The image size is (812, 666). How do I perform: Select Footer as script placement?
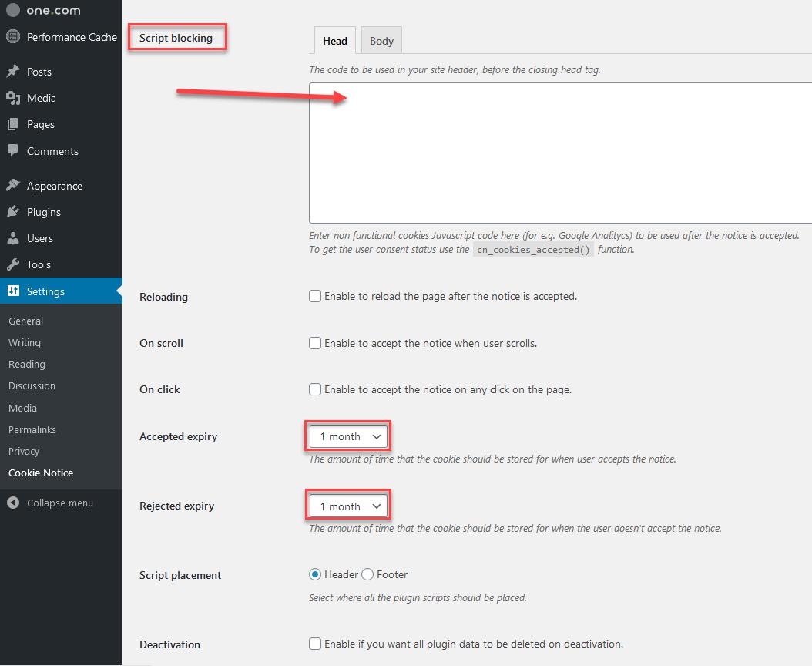(x=367, y=573)
